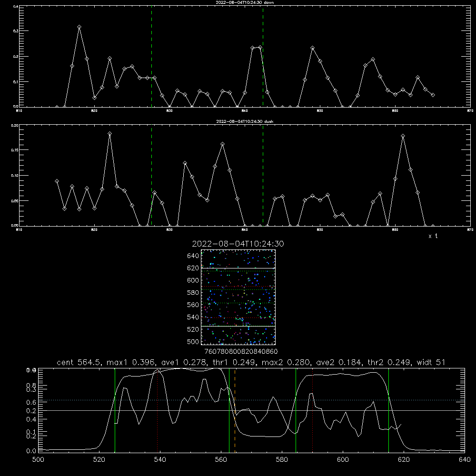Click the peak diamond near 861 in the dusk plot

click(x=403, y=136)
